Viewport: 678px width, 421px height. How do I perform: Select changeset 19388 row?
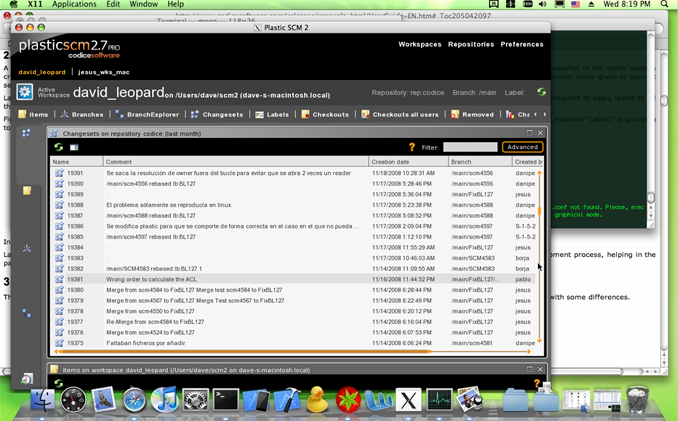point(294,205)
